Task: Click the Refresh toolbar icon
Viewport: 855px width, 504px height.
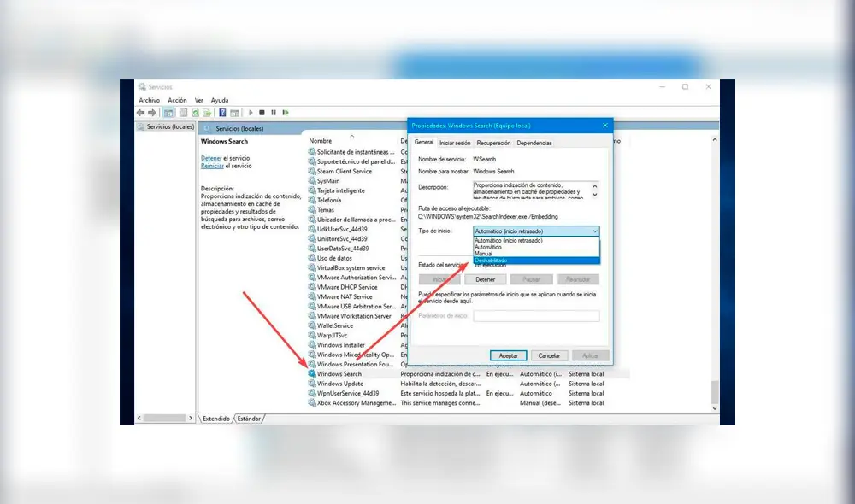Action: [195, 113]
